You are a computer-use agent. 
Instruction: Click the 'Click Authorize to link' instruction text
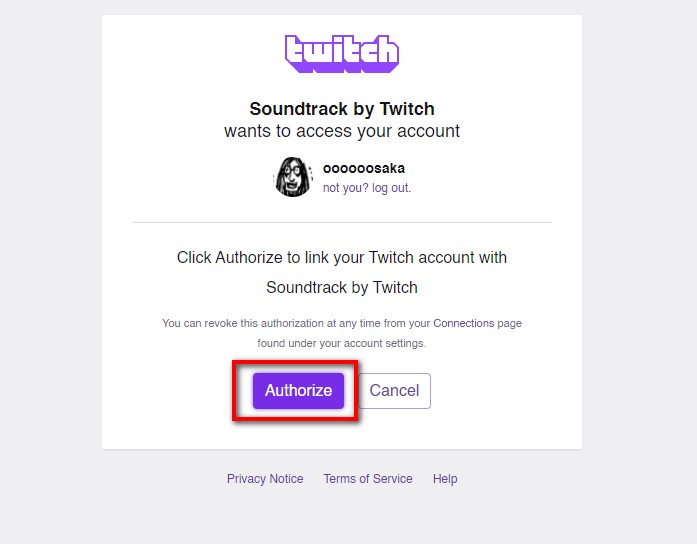coord(342,257)
